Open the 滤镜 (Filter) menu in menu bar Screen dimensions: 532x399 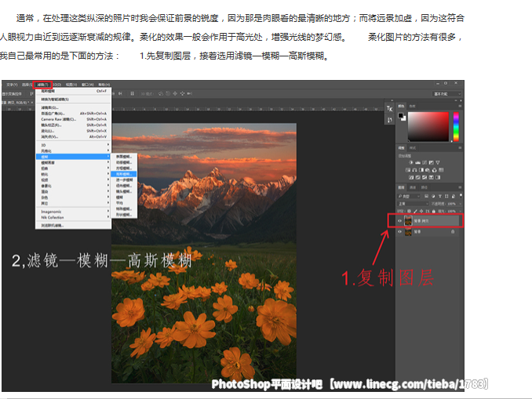pyautogui.click(x=42, y=85)
